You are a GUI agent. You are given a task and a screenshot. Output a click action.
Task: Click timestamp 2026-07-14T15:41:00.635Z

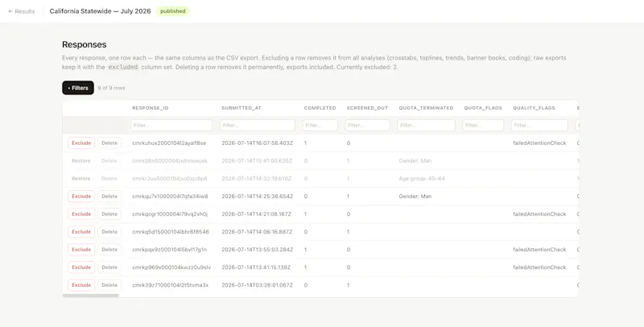257,160
